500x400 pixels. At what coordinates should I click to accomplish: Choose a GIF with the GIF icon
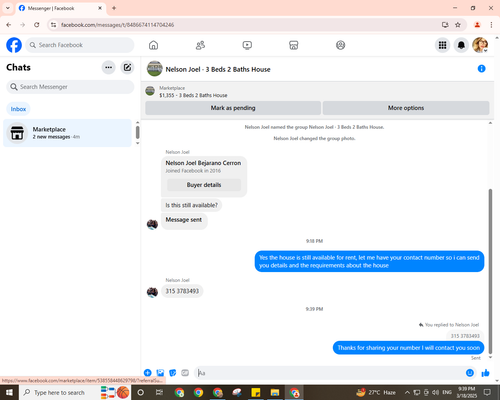pos(185,373)
